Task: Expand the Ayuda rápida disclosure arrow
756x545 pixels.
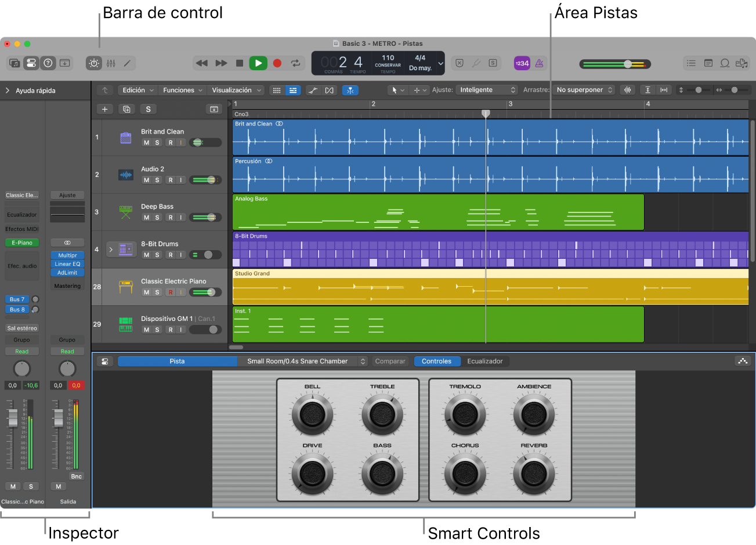Action: point(8,91)
